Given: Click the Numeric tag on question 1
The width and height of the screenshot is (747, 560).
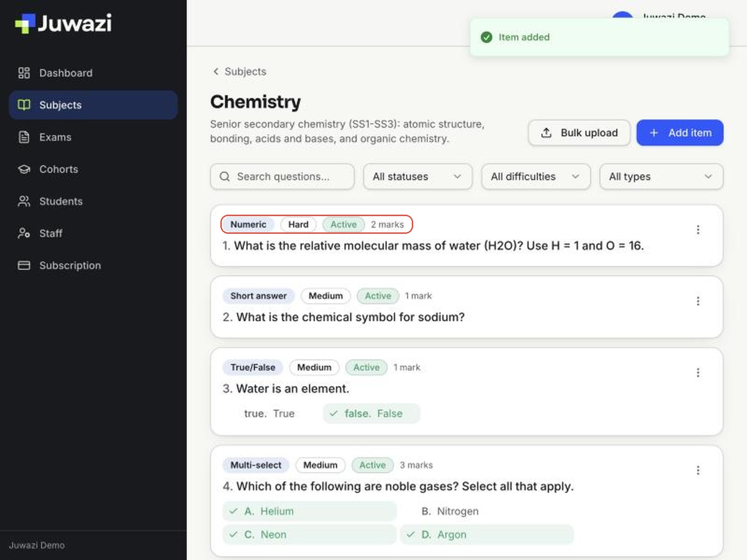Looking at the screenshot, I should click(248, 224).
